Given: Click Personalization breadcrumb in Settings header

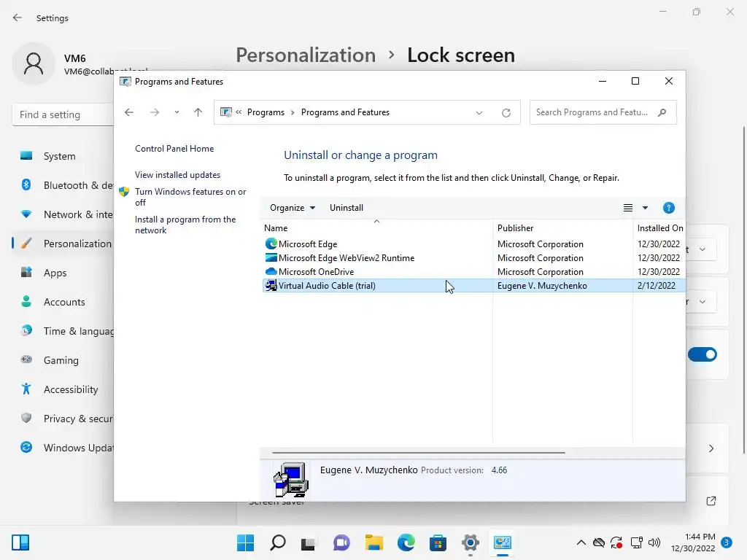Looking at the screenshot, I should pyautogui.click(x=306, y=55).
